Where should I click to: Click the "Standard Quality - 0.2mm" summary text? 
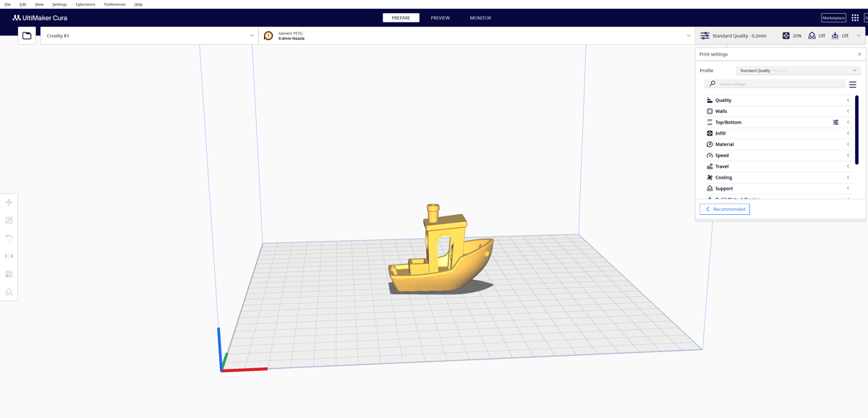pyautogui.click(x=739, y=35)
